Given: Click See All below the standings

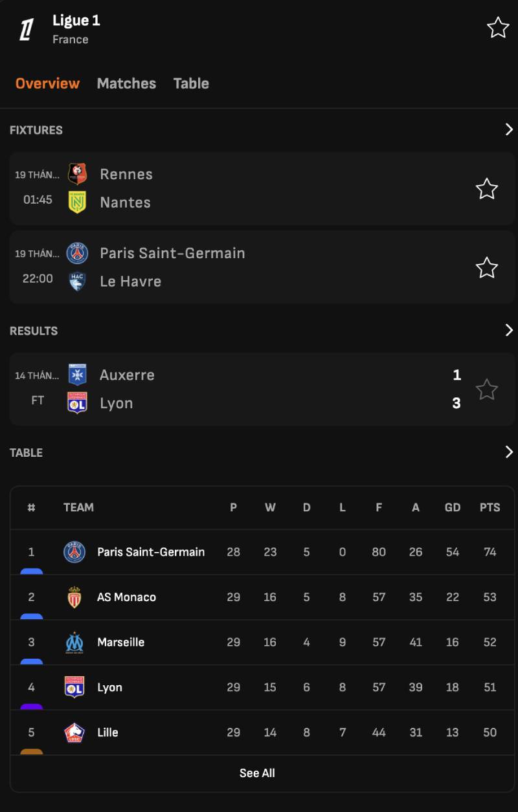Looking at the screenshot, I should 257,773.
